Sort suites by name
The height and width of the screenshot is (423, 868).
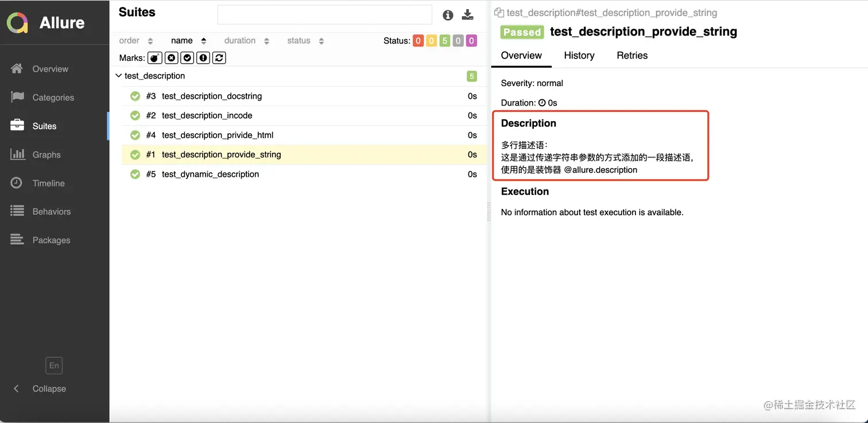(189, 41)
